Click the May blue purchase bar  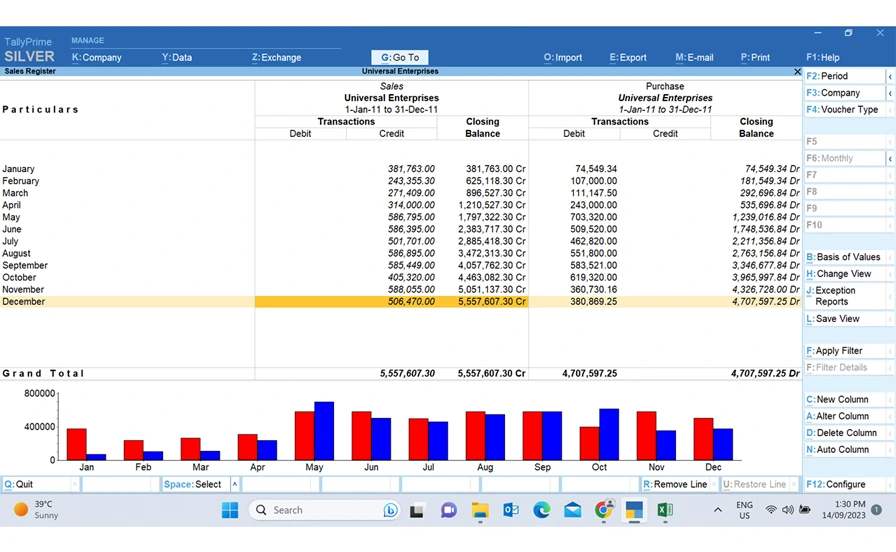click(x=324, y=431)
